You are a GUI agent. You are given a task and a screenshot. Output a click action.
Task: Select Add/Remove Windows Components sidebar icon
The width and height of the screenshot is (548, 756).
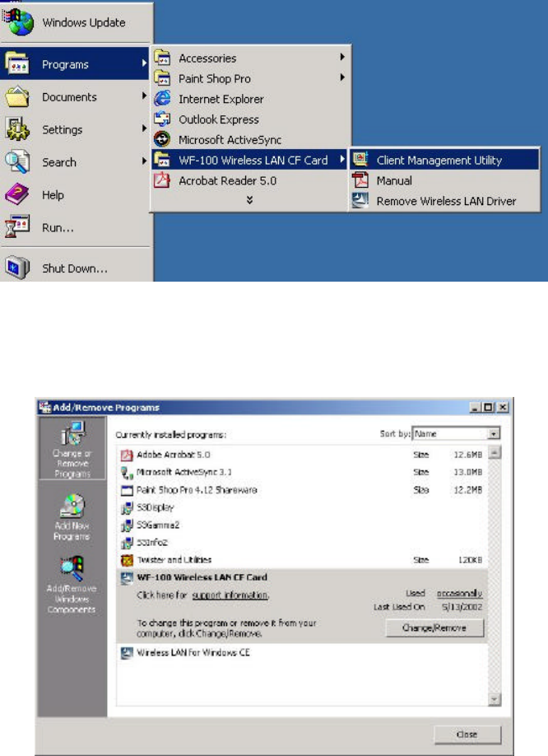click(x=72, y=585)
